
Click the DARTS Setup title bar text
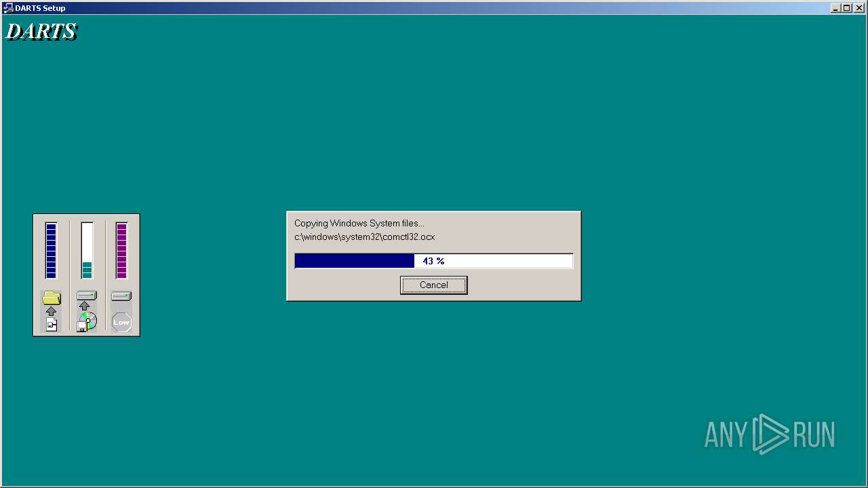coord(40,8)
